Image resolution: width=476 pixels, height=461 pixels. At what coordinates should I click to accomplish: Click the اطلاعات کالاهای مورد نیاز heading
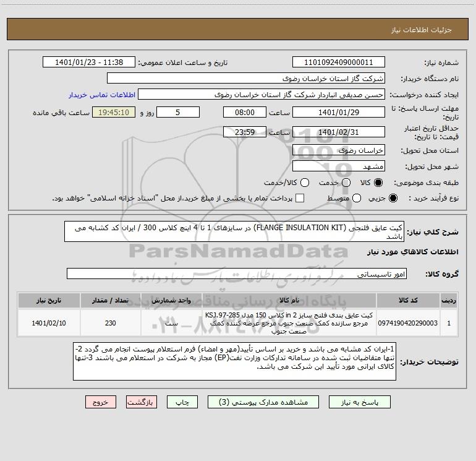pyautogui.click(x=413, y=252)
